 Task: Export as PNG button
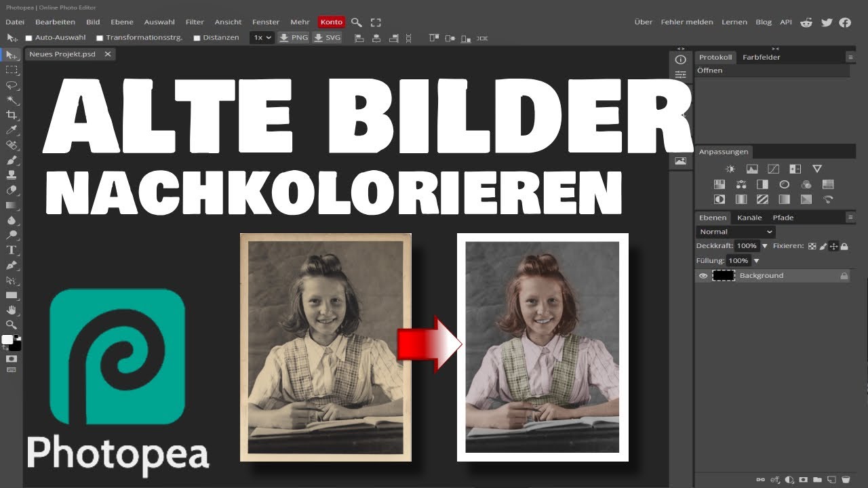click(294, 38)
